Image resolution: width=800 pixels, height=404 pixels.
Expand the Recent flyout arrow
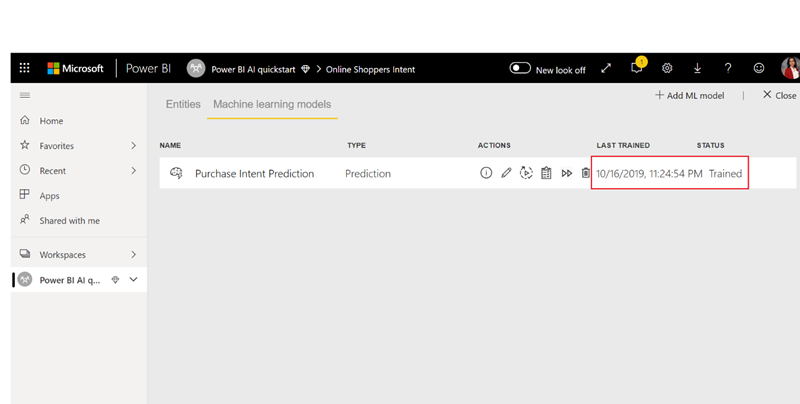click(133, 171)
